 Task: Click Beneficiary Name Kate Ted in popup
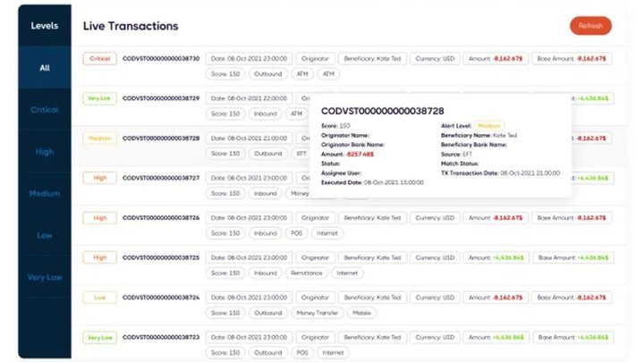point(504,136)
